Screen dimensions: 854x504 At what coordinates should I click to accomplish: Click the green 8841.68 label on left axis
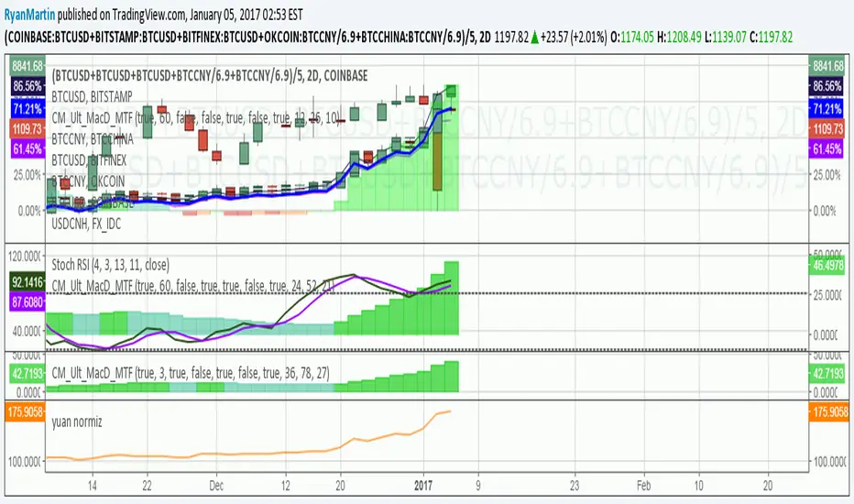(27, 66)
